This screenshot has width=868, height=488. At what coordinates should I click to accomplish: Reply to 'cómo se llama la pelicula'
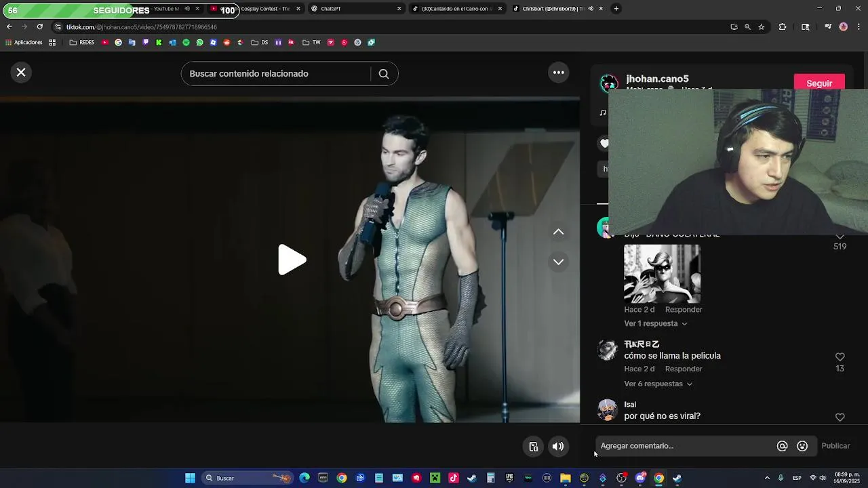[x=683, y=369]
